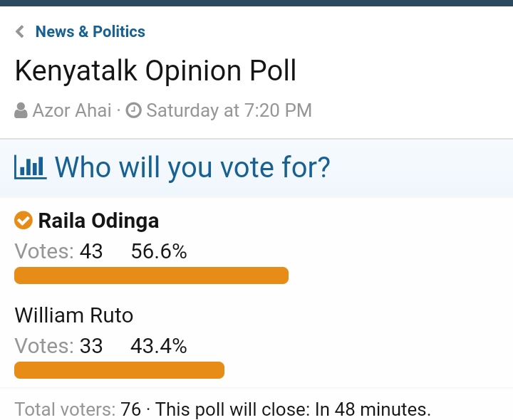Viewport: 513px width, 420px height.
Task: Click the back chevron arrow icon
Action: coord(20,32)
